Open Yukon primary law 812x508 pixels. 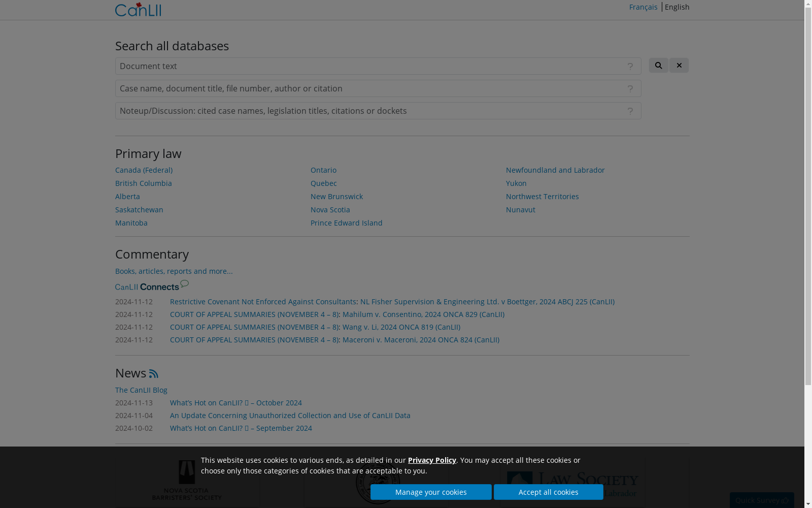click(x=516, y=183)
